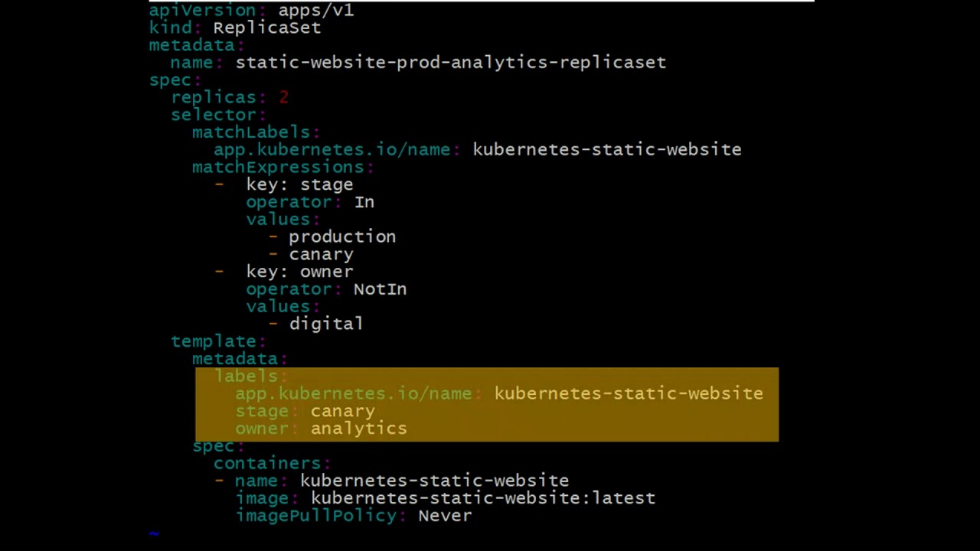Screen dimensions: 980x551
Task: Click the highlighted 'labels' key
Action: coord(246,377)
